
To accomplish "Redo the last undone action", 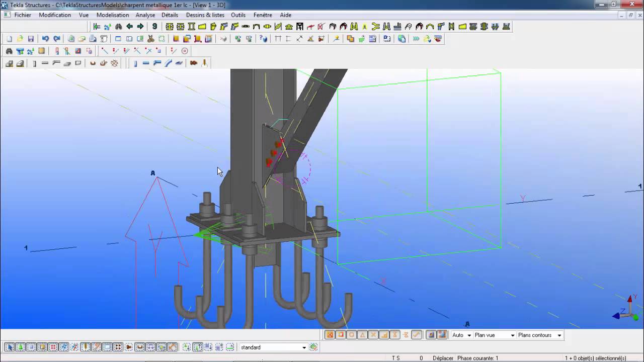I will [x=57, y=39].
